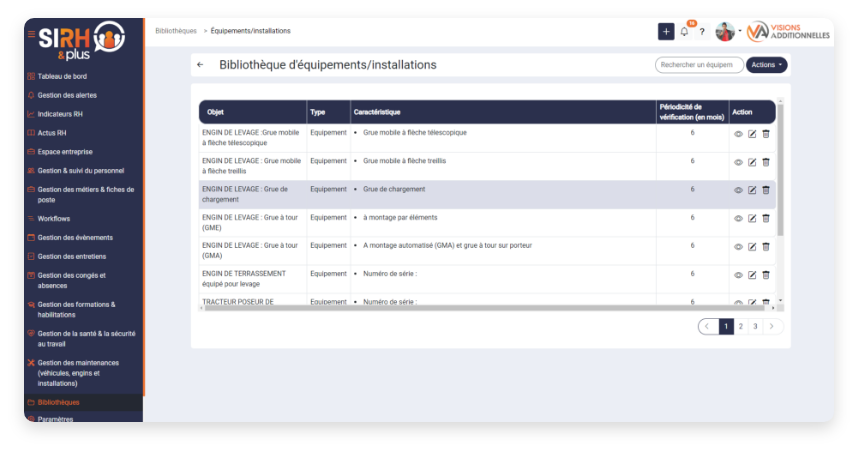Screen dimensions: 858x452
Task: Click the Visions Additionnelles logo
Action: 789,32
